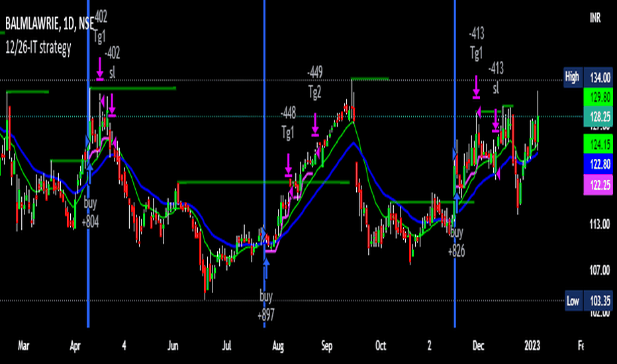
Task: Click the High label tag
Action: (573, 77)
